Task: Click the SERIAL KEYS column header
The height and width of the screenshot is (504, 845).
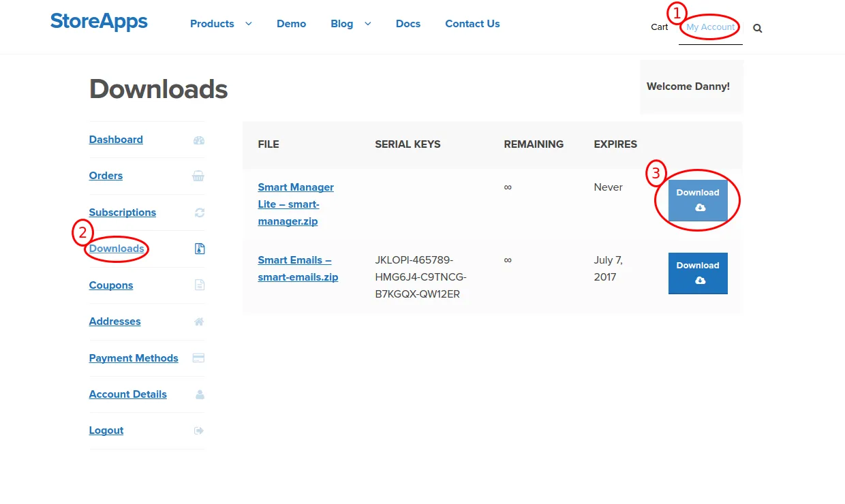Action: (408, 144)
